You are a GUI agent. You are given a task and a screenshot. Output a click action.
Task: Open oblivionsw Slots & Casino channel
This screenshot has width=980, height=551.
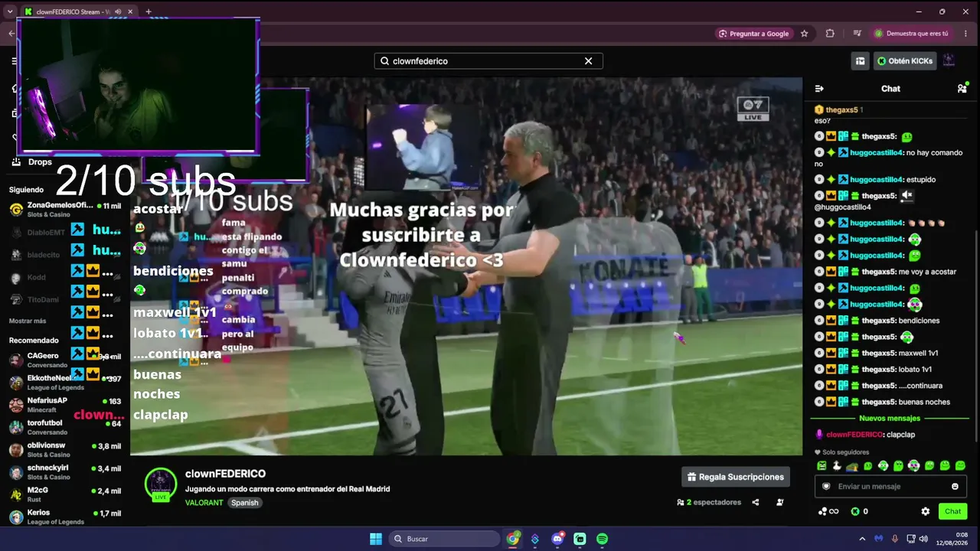65,450
